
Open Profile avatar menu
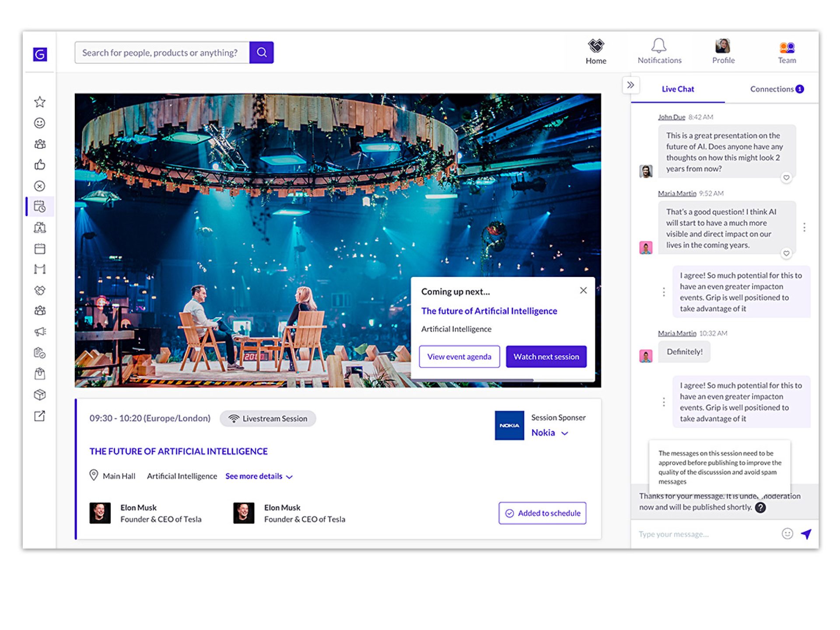[x=723, y=52]
